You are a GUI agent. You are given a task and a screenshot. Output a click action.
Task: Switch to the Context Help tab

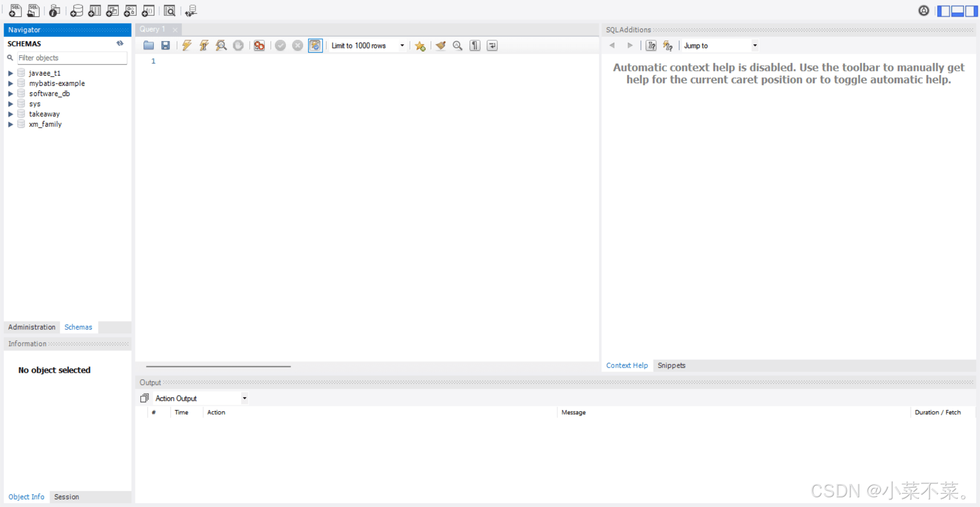[x=627, y=366]
